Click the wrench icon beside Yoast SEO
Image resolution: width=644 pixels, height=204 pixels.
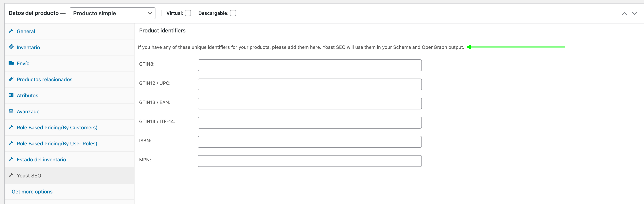click(11, 175)
